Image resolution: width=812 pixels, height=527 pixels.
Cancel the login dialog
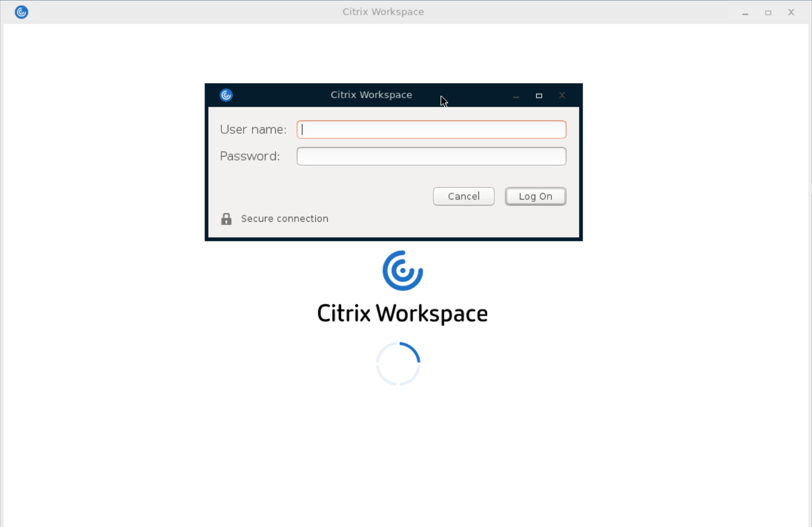coord(464,196)
